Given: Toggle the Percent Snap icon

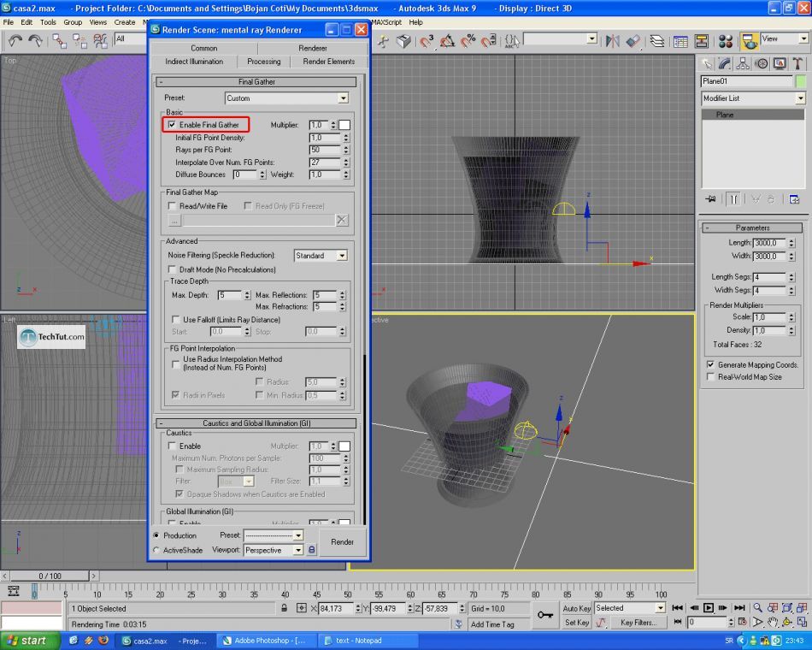Looking at the screenshot, I should [468, 40].
